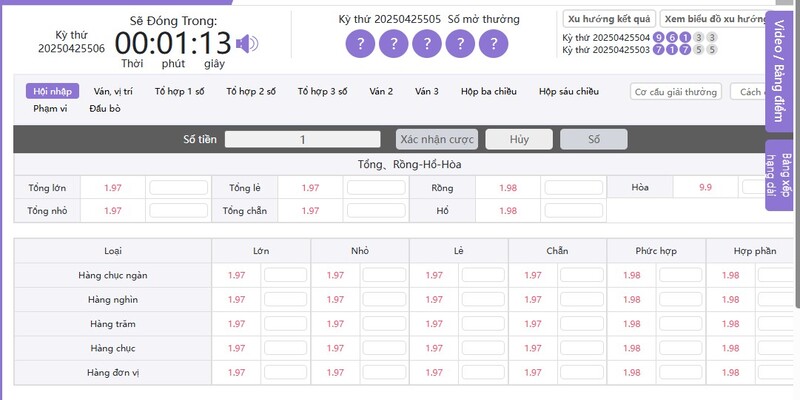Click first ball of draw 20250425504

click(658, 37)
